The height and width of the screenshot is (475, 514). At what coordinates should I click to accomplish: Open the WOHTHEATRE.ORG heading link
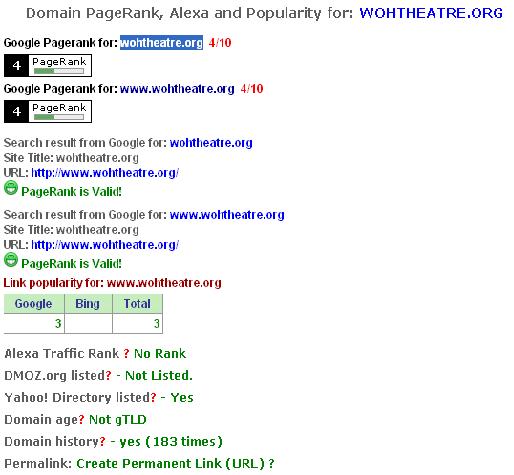pos(431,13)
